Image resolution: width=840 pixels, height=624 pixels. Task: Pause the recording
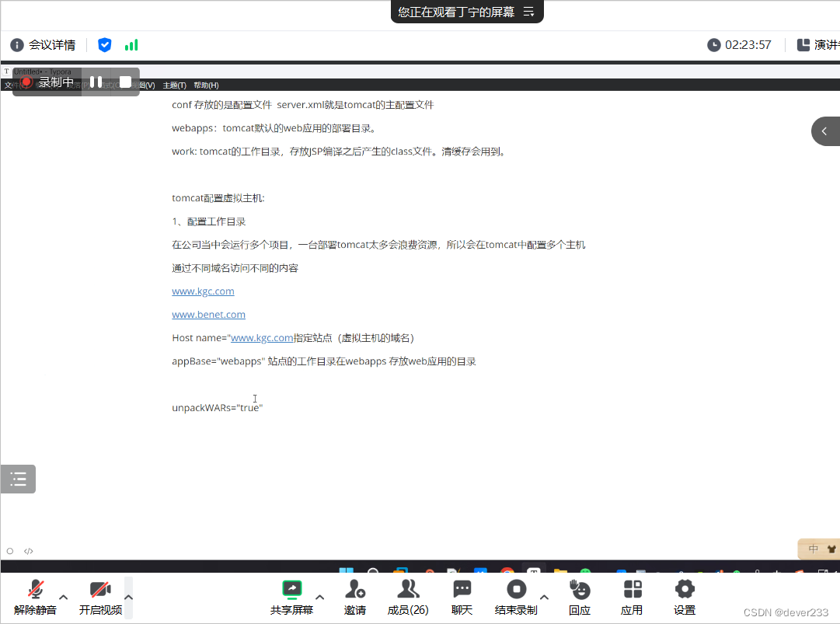click(x=96, y=82)
